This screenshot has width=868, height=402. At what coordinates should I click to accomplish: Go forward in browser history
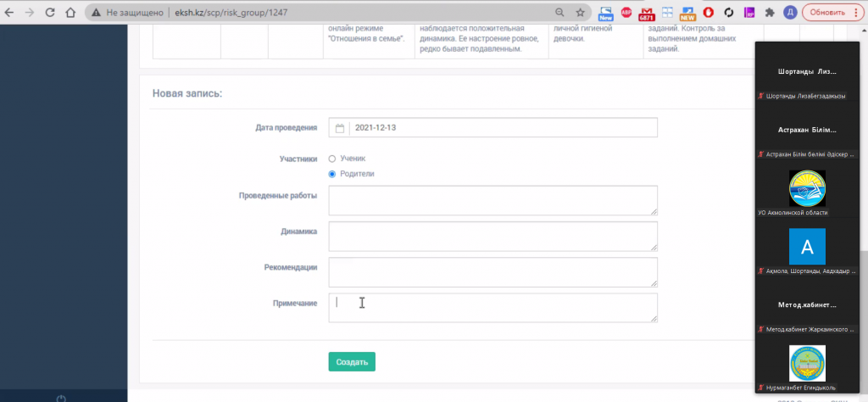click(30, 12)
